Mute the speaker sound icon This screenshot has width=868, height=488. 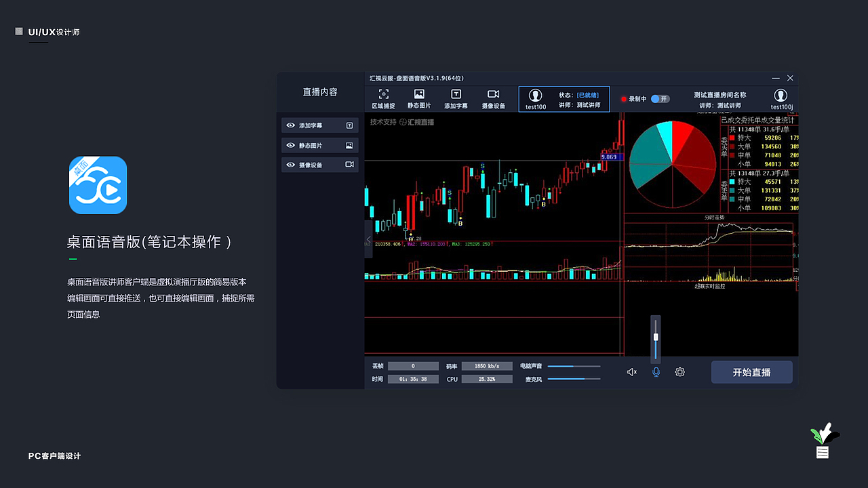coord(631,372)
